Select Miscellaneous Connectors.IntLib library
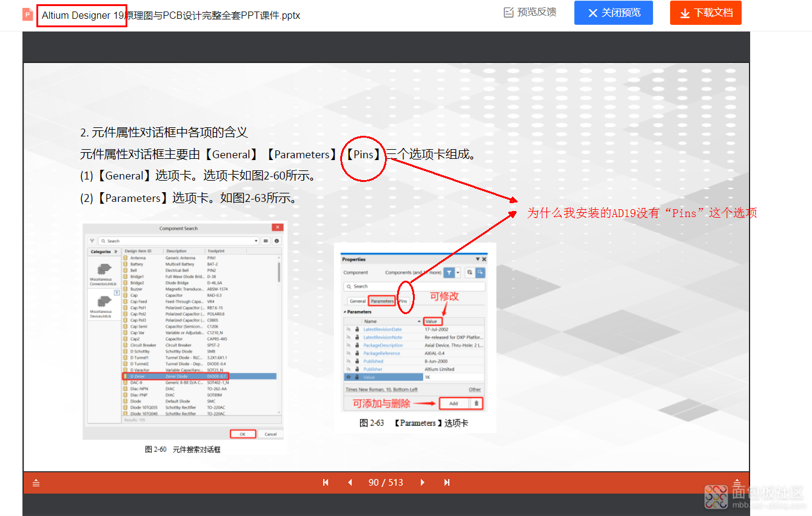The width and height of the screenshot is (812, 516). pyautogui.click(x=104, y=273)
